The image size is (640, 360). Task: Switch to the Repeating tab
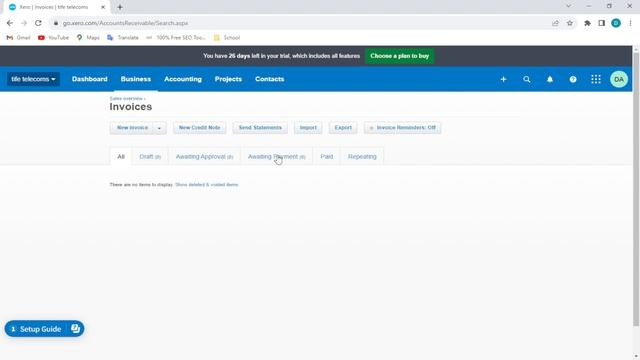coord(362,156)
